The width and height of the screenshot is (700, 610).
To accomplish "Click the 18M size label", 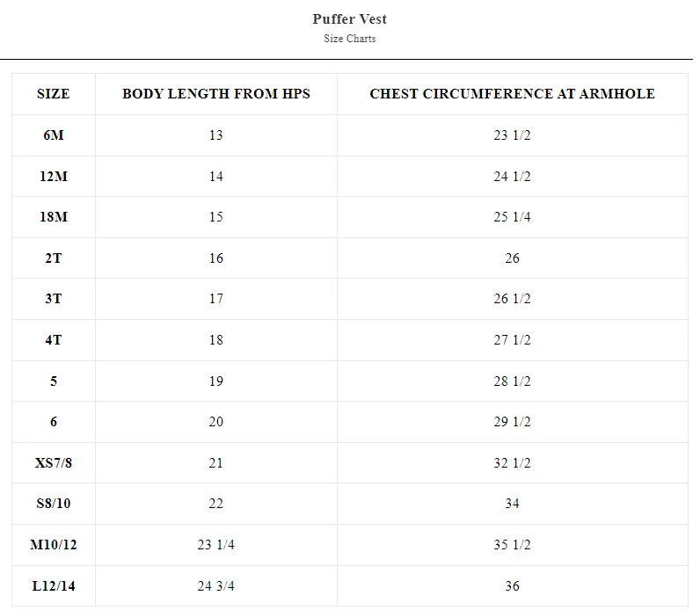I will click(54, 217).
